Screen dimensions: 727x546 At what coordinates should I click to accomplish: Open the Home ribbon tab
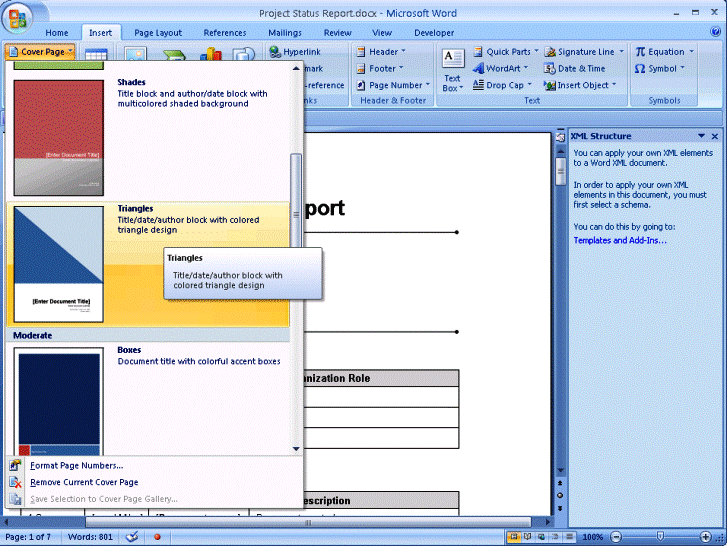tap(57, 33)
